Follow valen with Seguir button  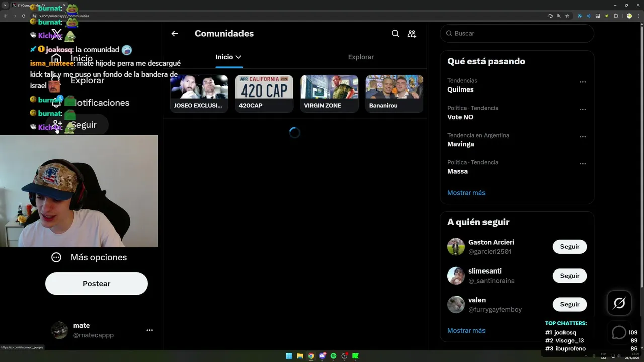click(570, 304)
